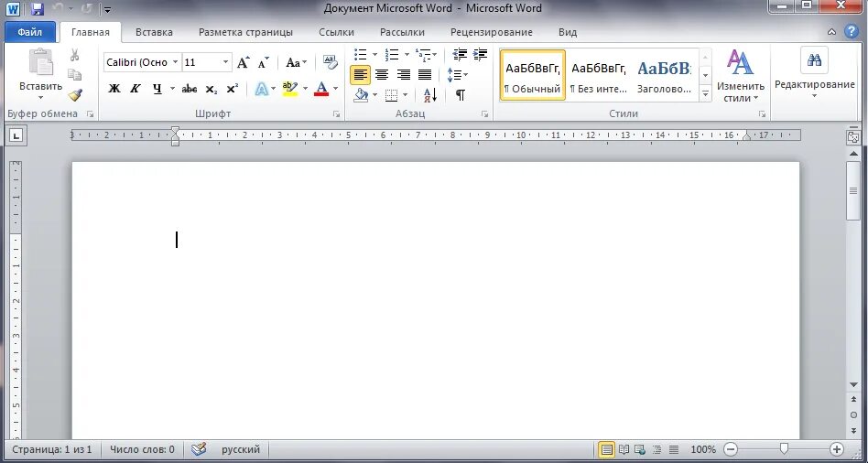
Task: Click the Increase Indent icon
Action: click(480, 54)
